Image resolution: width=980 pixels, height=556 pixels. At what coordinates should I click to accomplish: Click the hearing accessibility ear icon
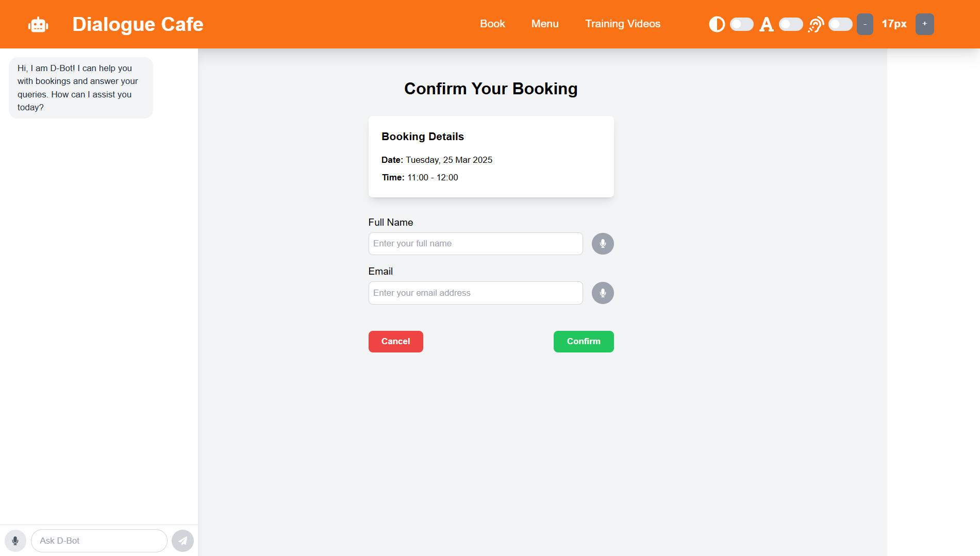coord(816,24)
